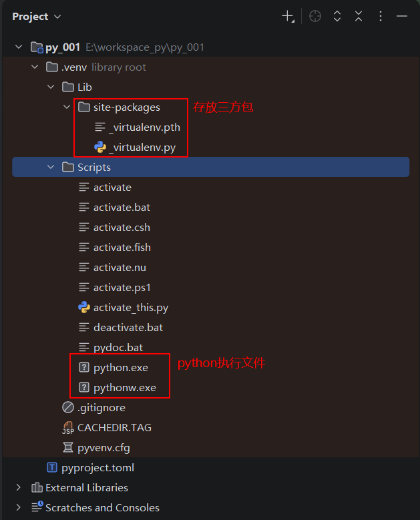The width and height of the screenshot is (420, 520).
Task: Select the pyvenv.cfg file
Action: (96, 448)
